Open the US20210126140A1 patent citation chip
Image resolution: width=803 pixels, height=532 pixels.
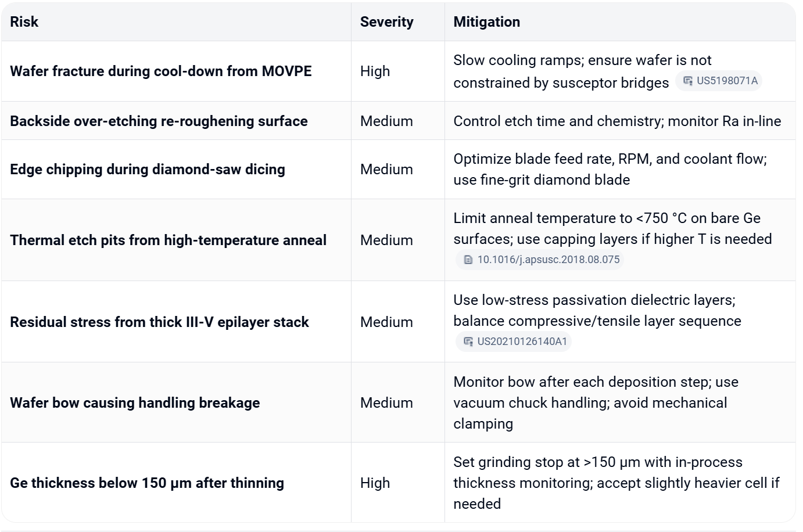point(514,342)
